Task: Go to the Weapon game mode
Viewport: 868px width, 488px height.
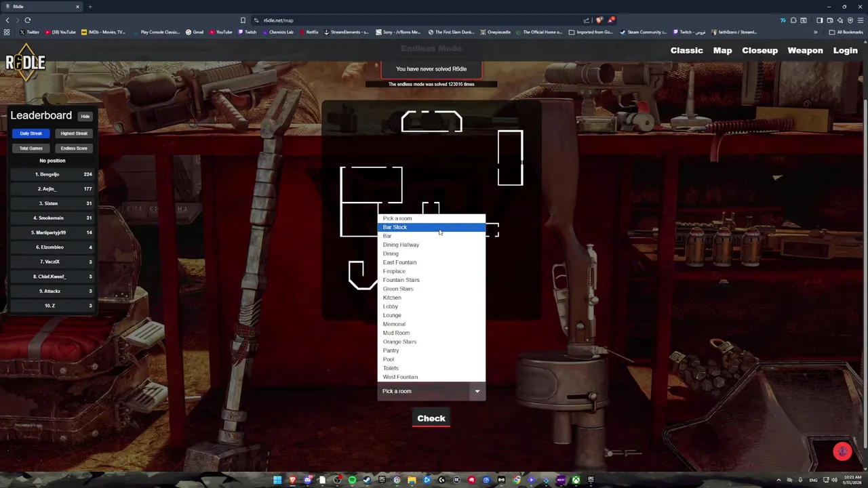Action: [805, 51]
